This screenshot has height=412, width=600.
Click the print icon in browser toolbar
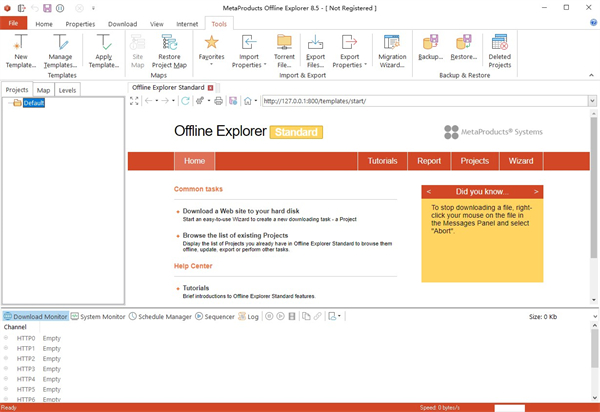(219, 101)
